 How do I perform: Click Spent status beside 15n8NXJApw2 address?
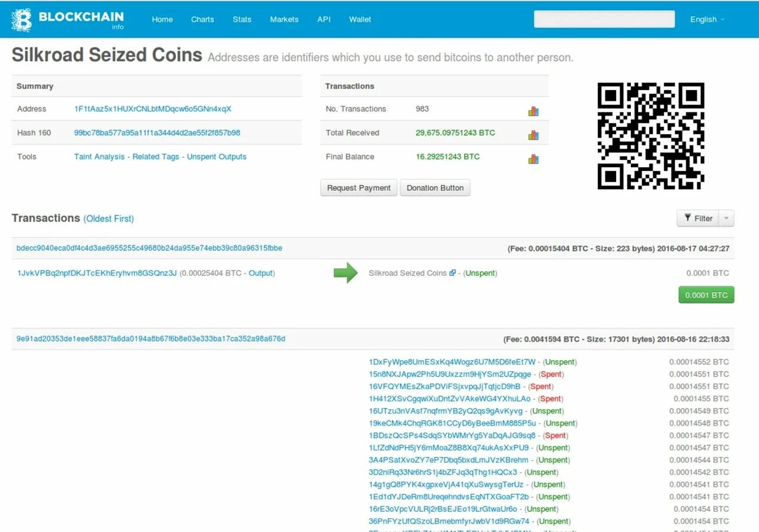click(x=551, y=374)
